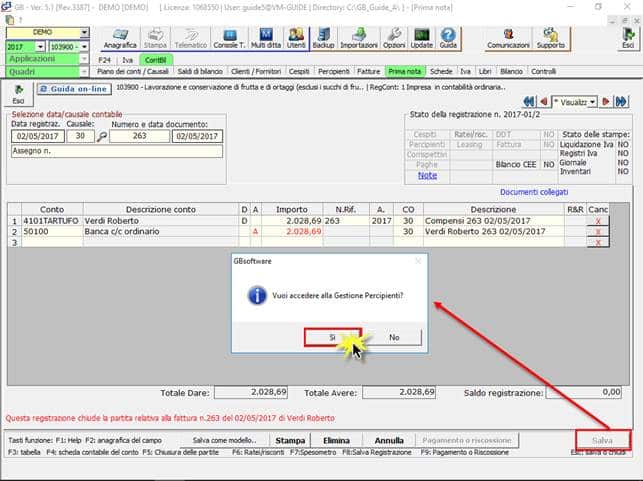
Task: Delete row 2 with red X
Action: pos(598,232)
